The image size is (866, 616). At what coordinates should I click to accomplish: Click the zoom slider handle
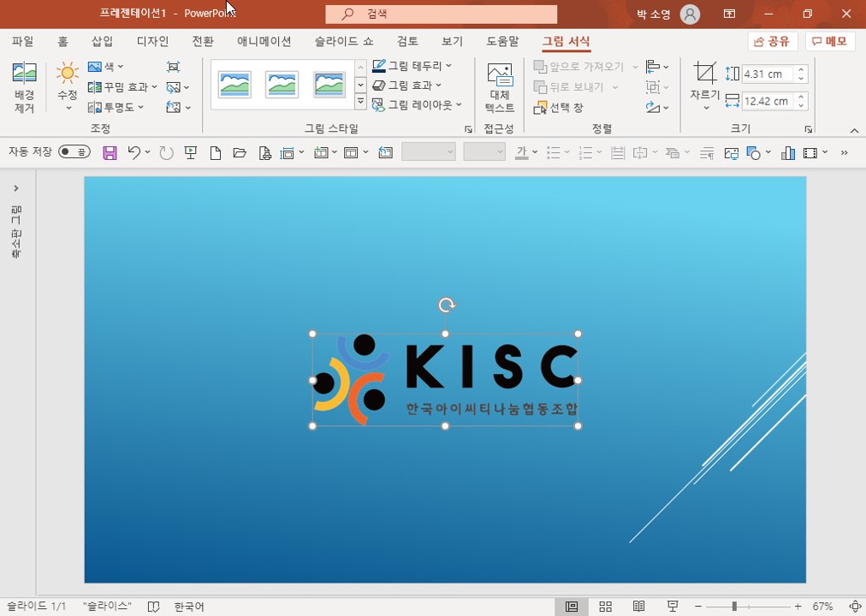point(734,607)
